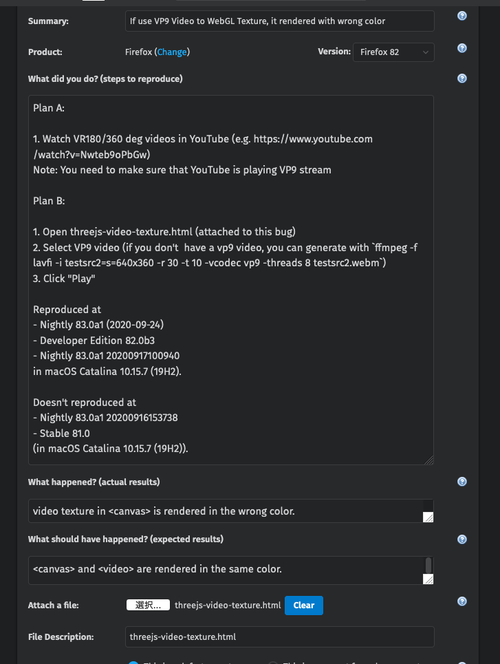
Task: Click into the File Description field
Action: [x=280, y=637]
